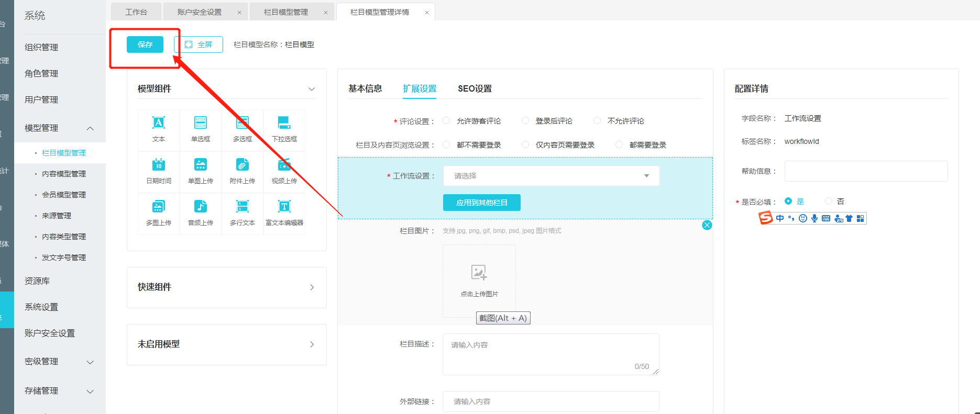Choose 仅内容页需要登录 radio option
Image resolution: width=980 pixels, height=414 pixels.
pos(525,145)
